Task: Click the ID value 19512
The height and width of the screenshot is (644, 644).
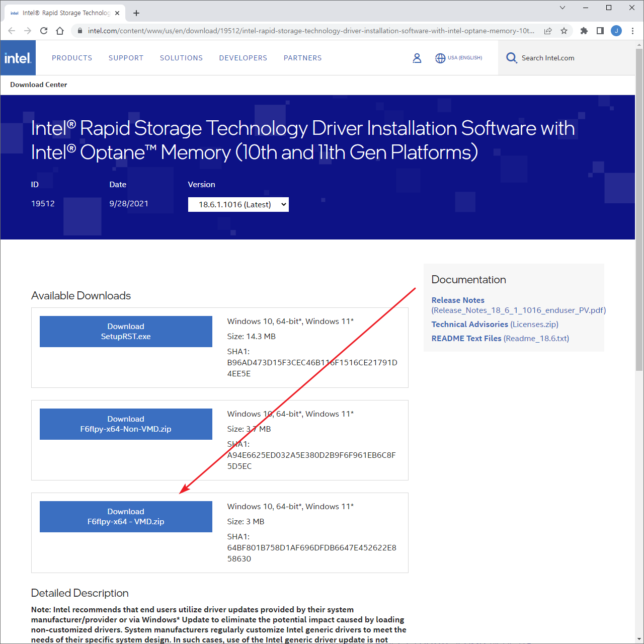Action: (x=43, y=204)
